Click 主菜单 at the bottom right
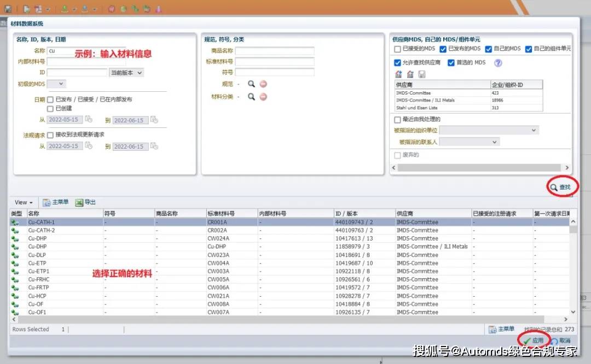The width and height of the screenshot is (591, 364). click(x=500, y=329)
